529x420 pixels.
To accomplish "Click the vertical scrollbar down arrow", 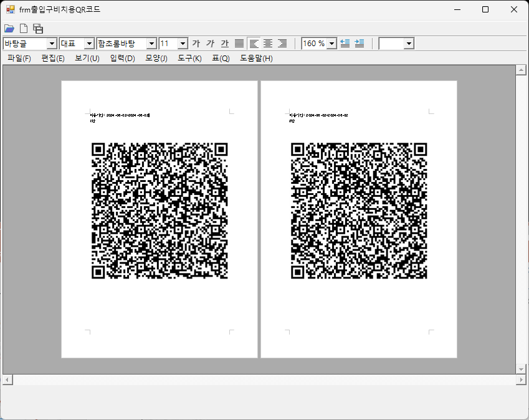I will (520, 369).
